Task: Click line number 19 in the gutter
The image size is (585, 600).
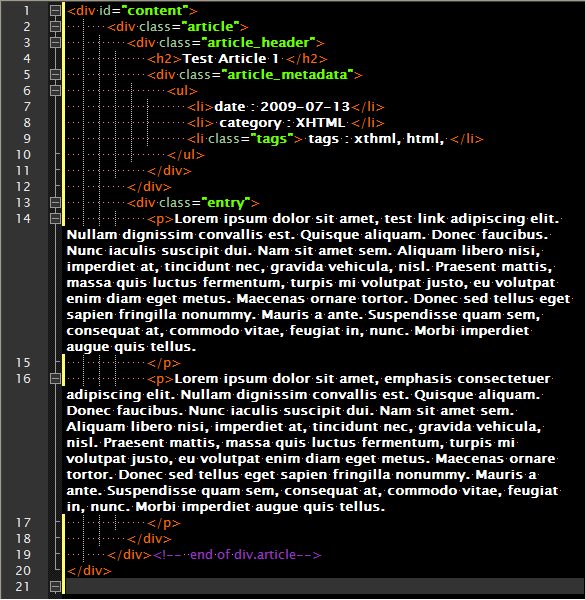Action: coord(23,554)
